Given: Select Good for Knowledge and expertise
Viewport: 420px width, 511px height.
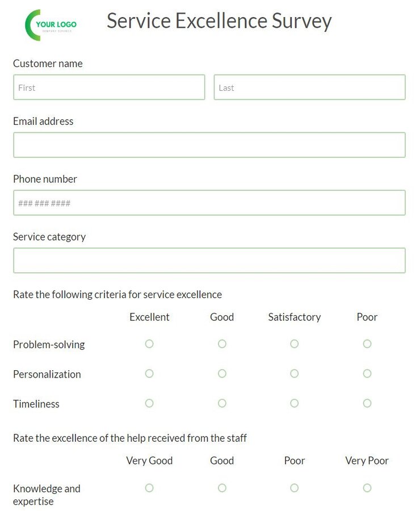Looking at the screenshot, I should click(x=222, y=488).
